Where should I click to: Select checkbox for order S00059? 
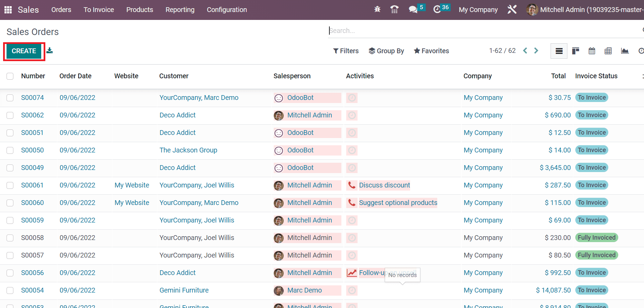[10, 220]
